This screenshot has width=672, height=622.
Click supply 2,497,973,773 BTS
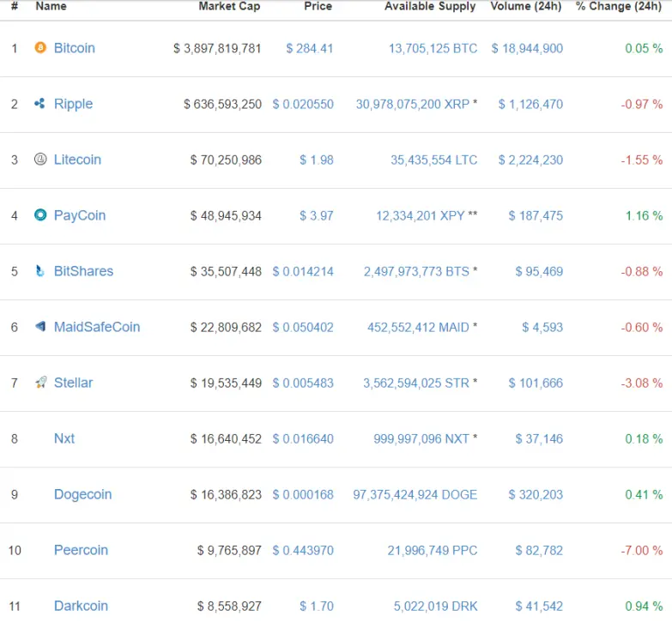pos(416,271)
